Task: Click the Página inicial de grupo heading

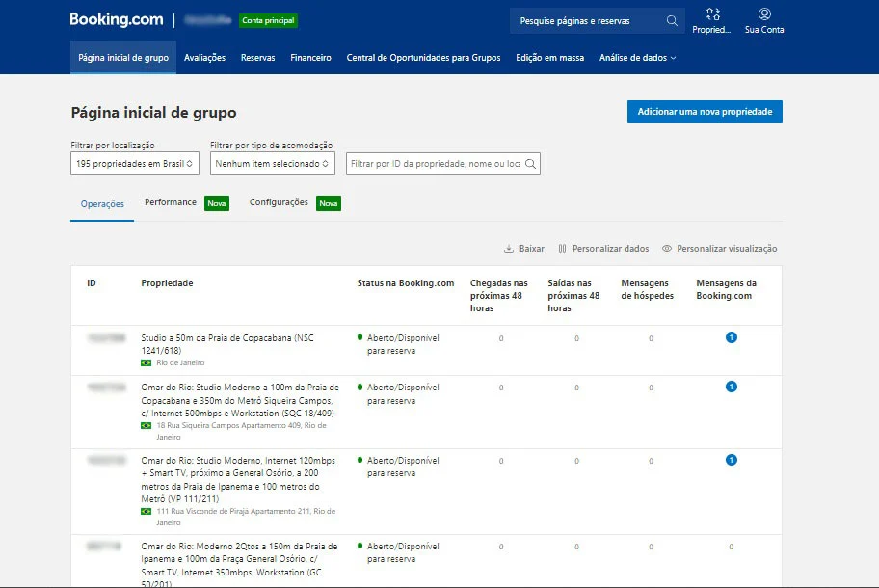Action: 153,113
